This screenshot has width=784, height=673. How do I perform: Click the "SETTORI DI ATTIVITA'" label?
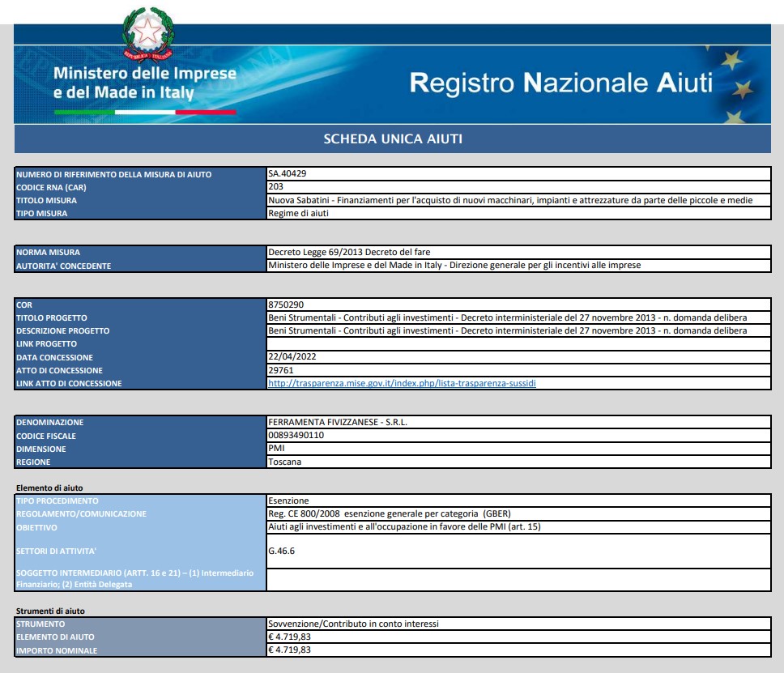pyautogui.click(x=56, y=551)
